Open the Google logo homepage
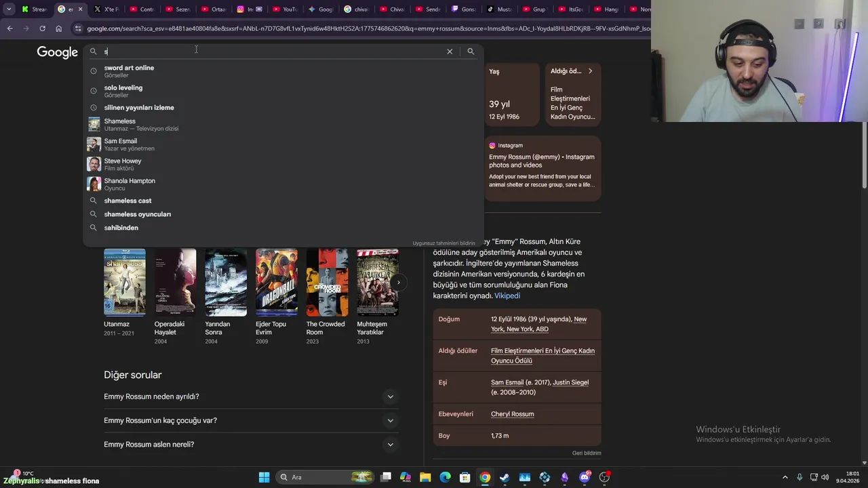The height and width of the screenshot is (488, 868). tap(58, 52)
